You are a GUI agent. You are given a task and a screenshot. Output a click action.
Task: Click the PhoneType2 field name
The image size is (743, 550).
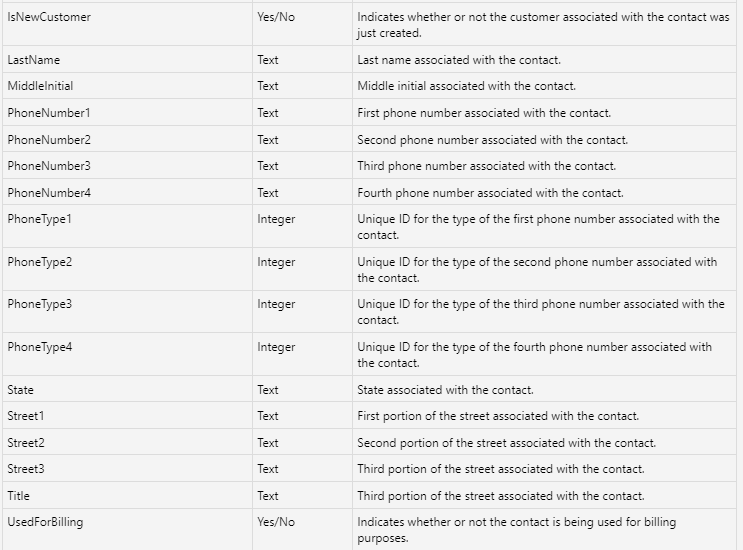(40, 262)
